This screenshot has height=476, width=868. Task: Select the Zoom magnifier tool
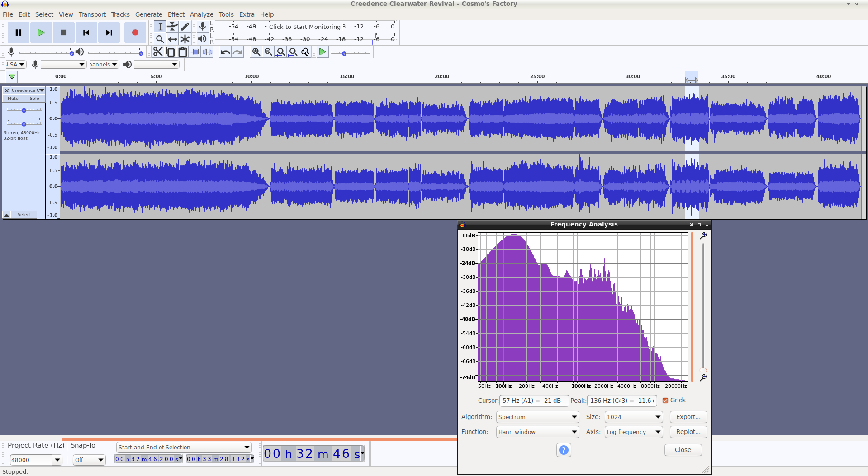(160, 39)
